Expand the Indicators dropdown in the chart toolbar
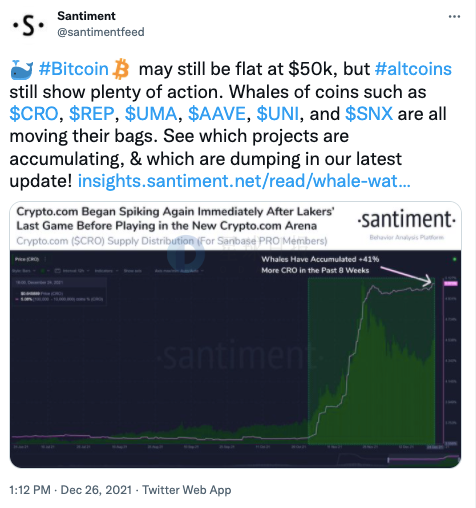 (x=107, y=271)
